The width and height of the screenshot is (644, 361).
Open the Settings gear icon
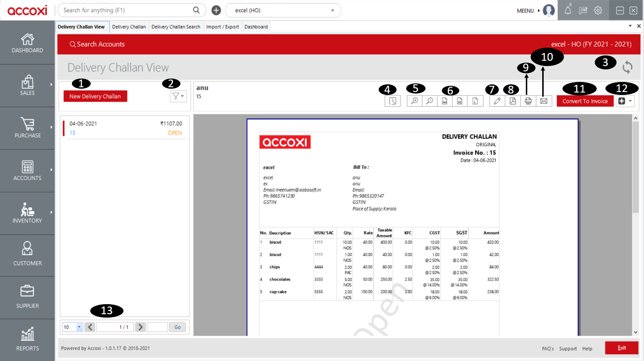click(x=598, y=10)
